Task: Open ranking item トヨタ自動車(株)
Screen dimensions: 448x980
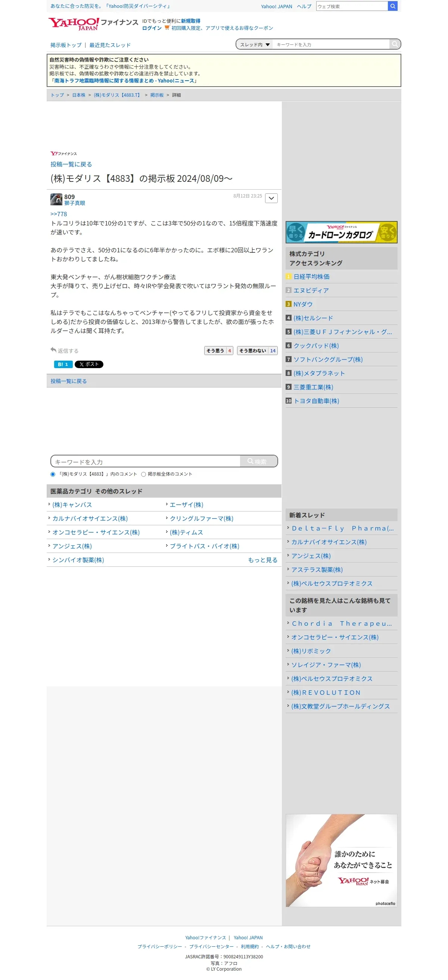Action: pyautogui.click(x=316, y=401)
